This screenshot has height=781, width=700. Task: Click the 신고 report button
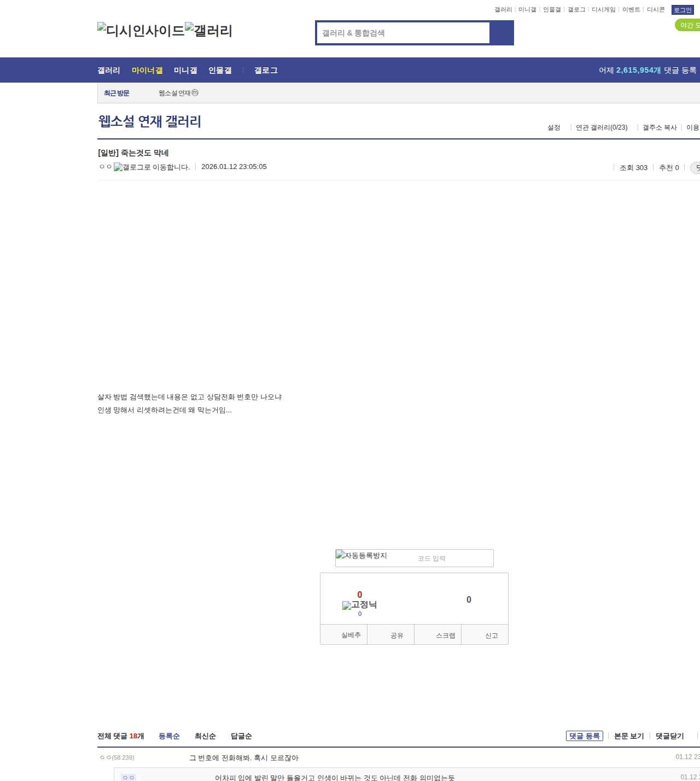tap(485, 635)
